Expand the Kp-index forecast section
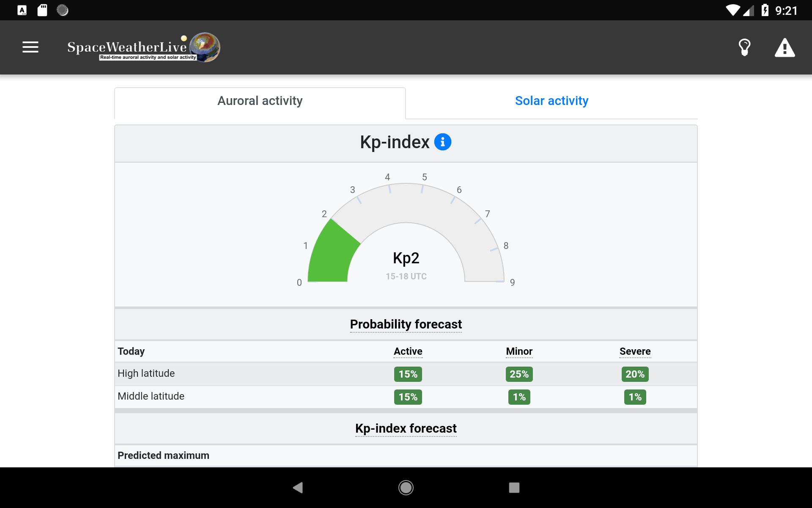This screenshot has width=812, height=508. 406,429
